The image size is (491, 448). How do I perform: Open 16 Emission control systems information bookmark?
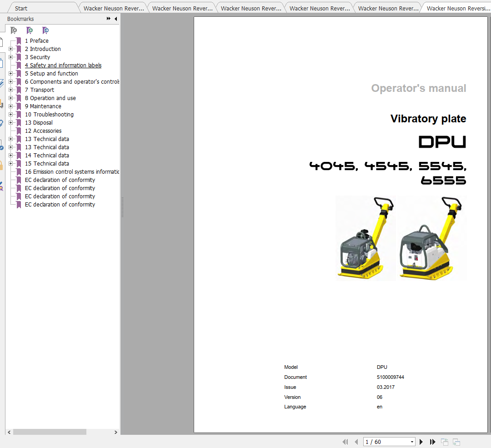72,171
